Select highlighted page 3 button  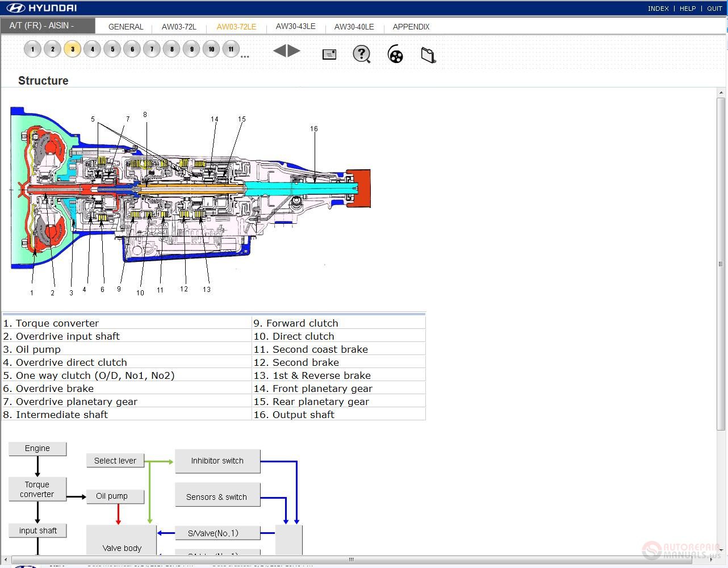[x=72, y=49]
